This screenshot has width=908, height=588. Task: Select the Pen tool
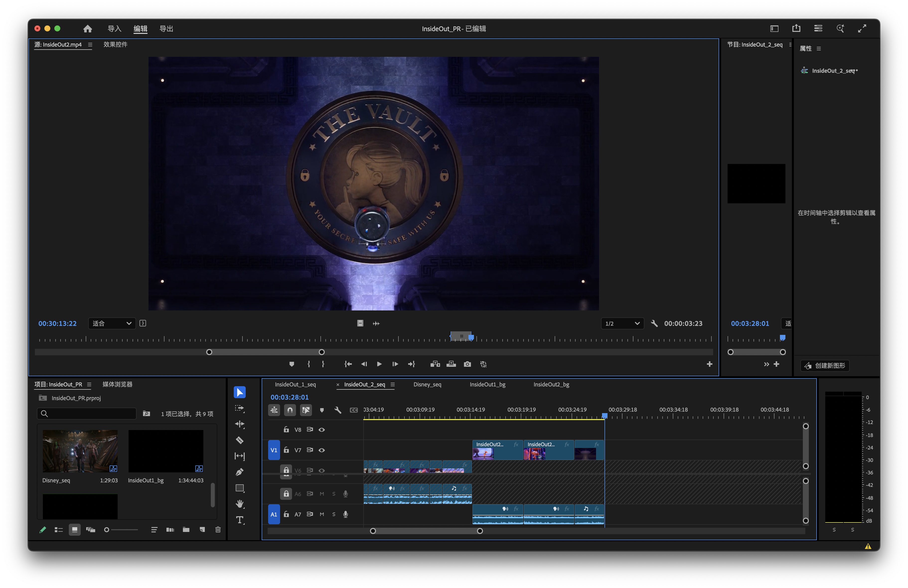[x=240, y=472]
